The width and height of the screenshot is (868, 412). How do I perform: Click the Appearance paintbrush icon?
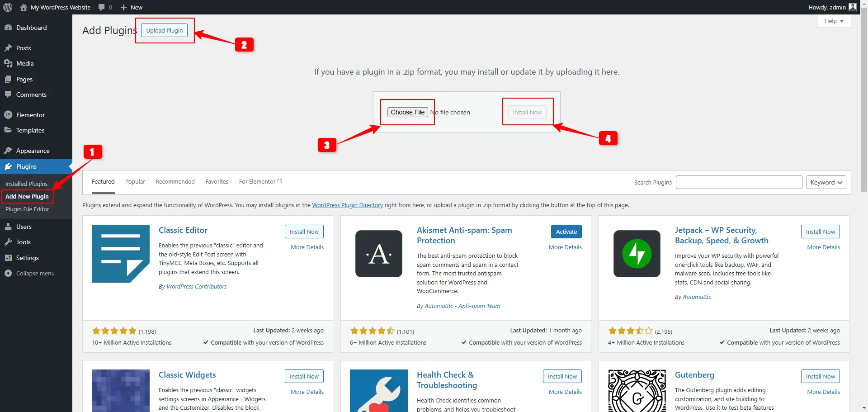click(8, 151)
